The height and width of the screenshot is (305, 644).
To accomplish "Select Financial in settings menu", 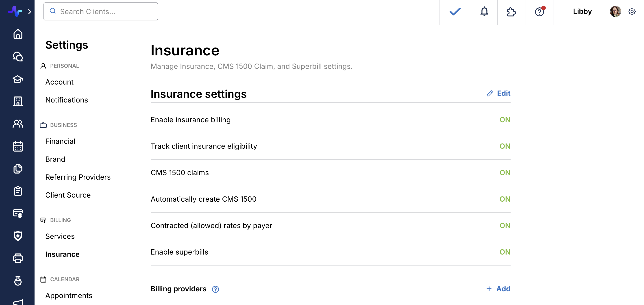I will 60,141.
